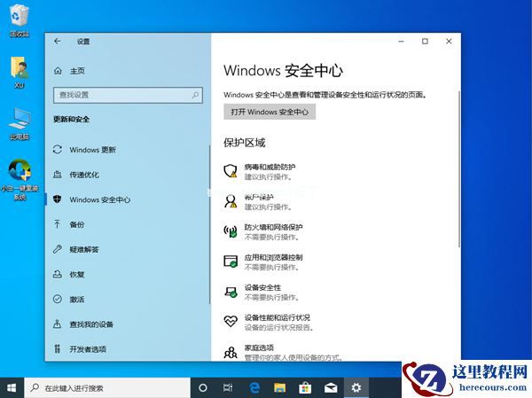Open Task View on the taskbar

coord(228,387)
